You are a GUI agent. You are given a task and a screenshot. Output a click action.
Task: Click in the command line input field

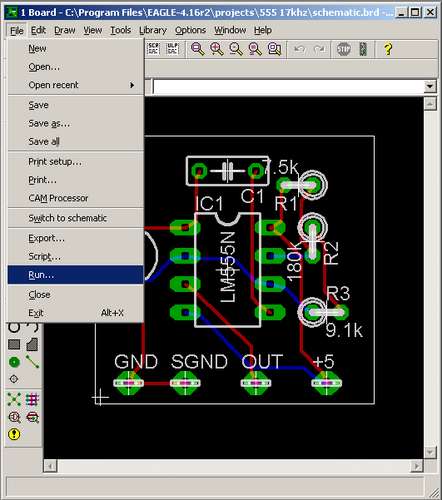coord(289,86)
